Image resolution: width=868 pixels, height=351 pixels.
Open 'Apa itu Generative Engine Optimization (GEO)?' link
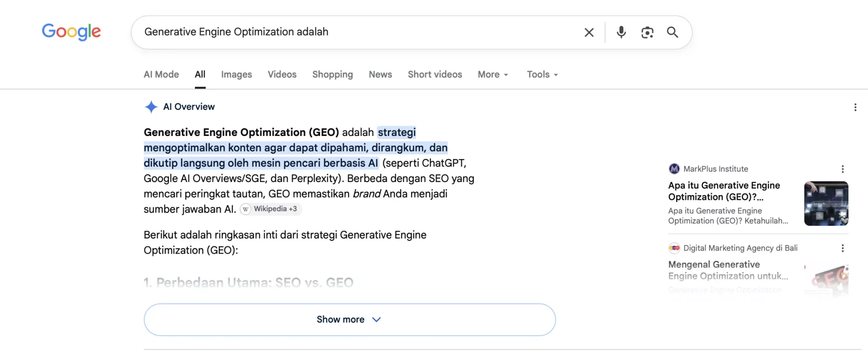coord(724,191)
